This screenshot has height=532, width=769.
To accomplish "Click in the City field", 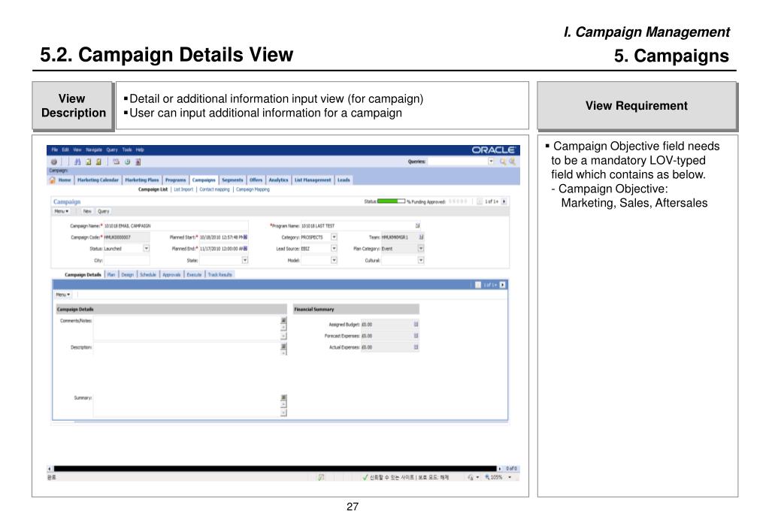I will 126,260.
